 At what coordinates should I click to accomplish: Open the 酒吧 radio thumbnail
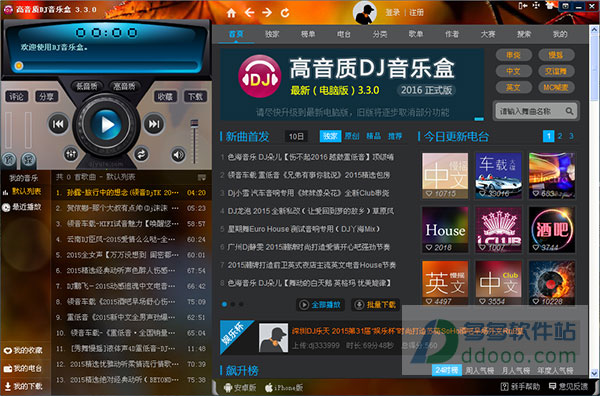[x=551, y=230]
